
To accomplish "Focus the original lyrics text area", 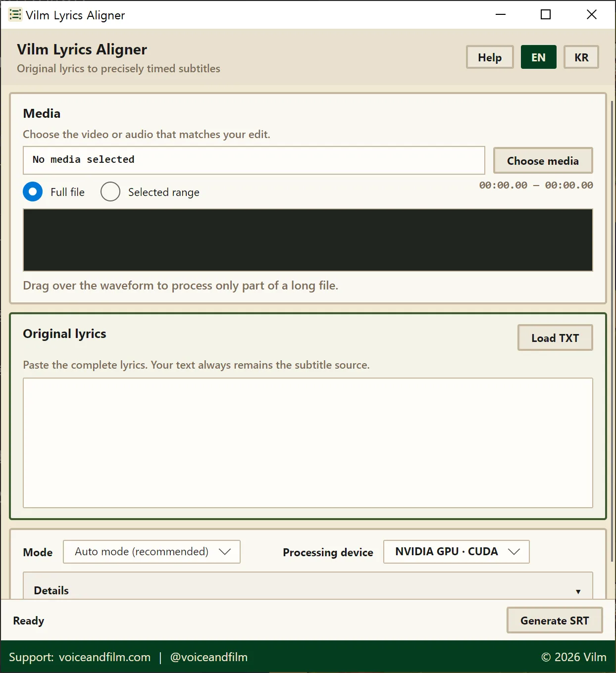I will click(x=308, y=443).
